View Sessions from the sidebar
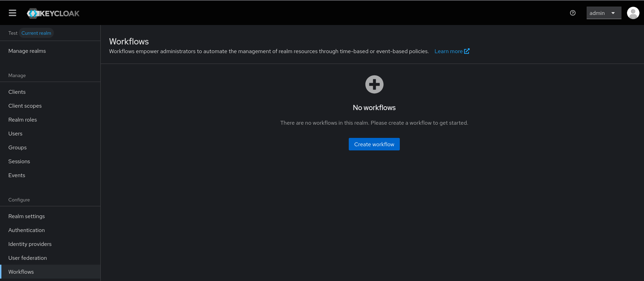The width and height of the screenshot is (644, 281). point(19,161)
